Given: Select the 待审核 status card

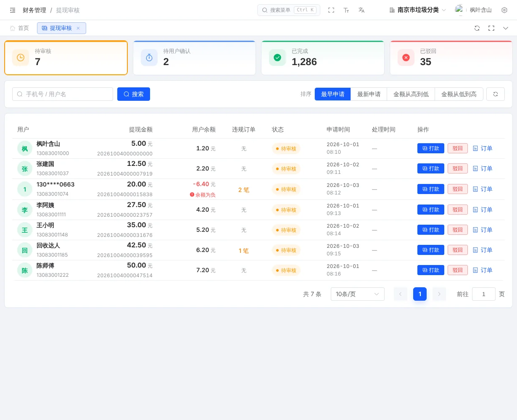Looking at the screenshot, I should (66, 58).
